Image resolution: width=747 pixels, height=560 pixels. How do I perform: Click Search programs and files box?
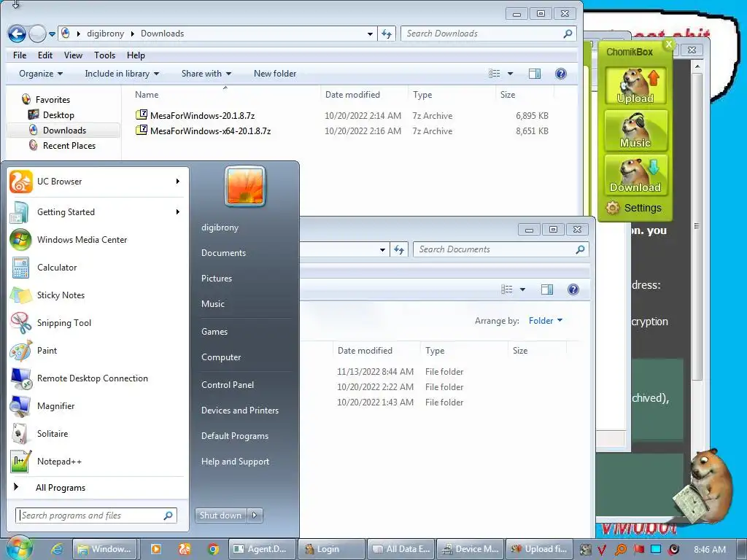click(x=96, y=516)
